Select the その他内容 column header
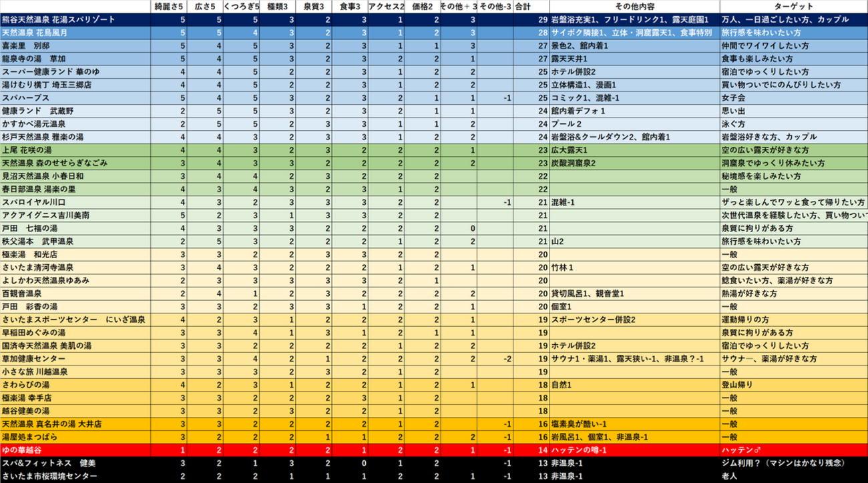The image size is (868, 483). coord(634,7)
